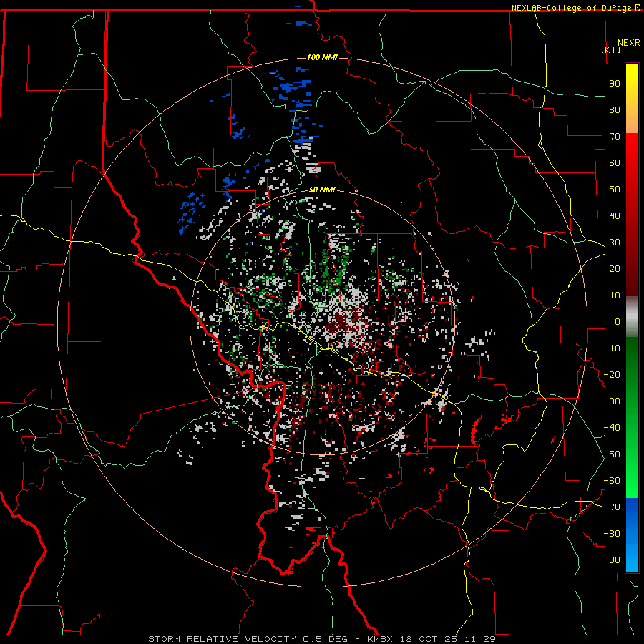Click the -10 knot scale value
This screenshot has height=644, width=644.
click(x=612, y=348)
